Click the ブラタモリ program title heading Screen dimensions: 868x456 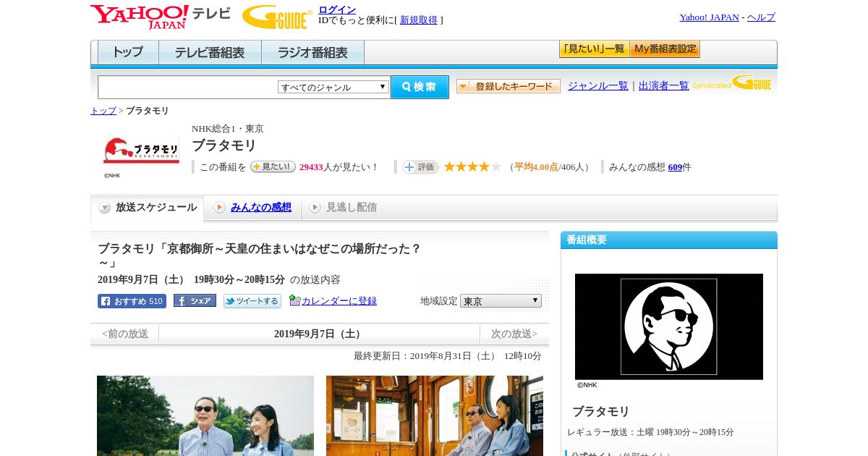pos(224,145)
